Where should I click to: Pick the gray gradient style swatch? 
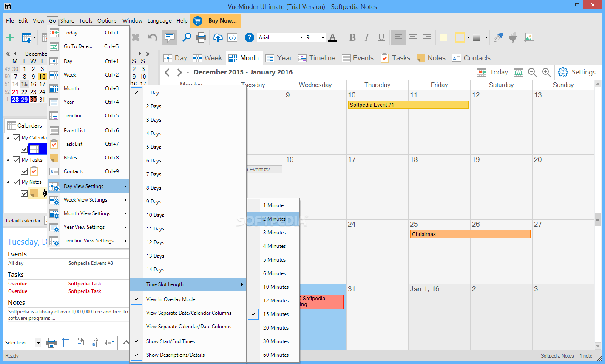(x=477, y=37)
